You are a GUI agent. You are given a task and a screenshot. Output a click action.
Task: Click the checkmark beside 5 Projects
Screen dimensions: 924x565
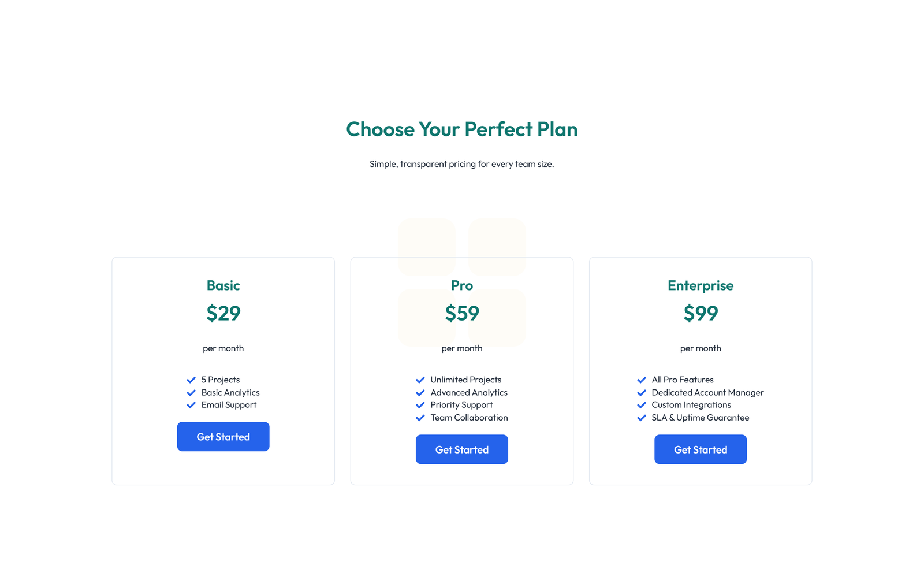(191, 380)
